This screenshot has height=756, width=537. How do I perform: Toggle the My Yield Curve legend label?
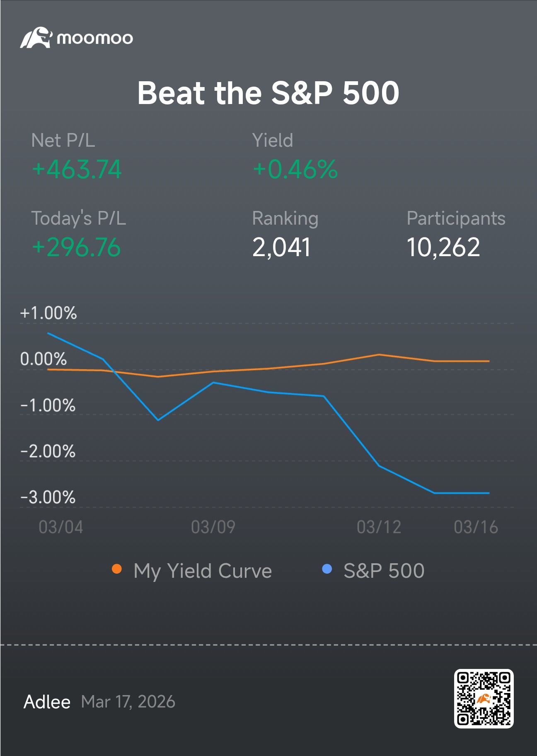(x=203, y=571)
